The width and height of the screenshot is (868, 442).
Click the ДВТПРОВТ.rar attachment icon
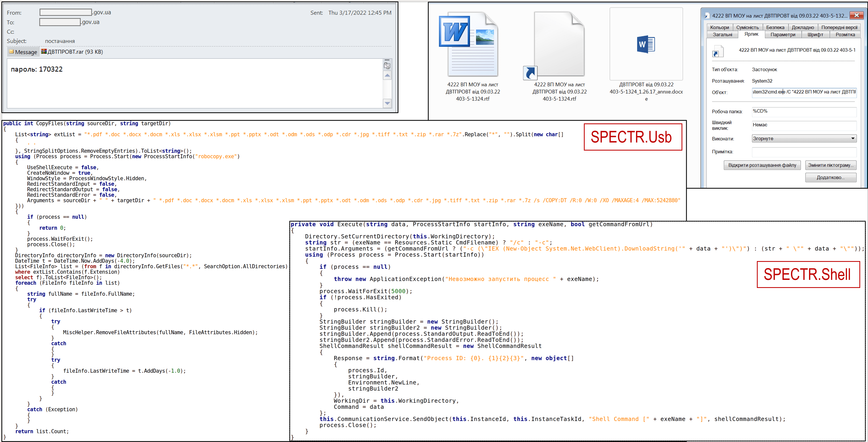[44, 52]
